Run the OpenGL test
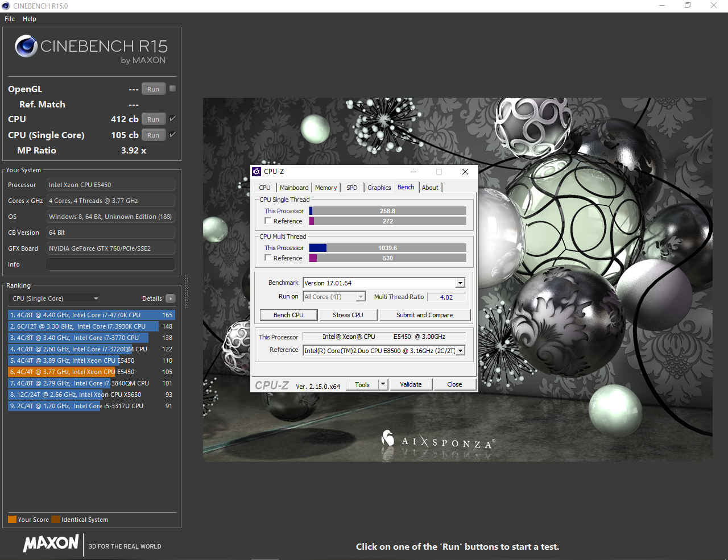 (154, 89)
